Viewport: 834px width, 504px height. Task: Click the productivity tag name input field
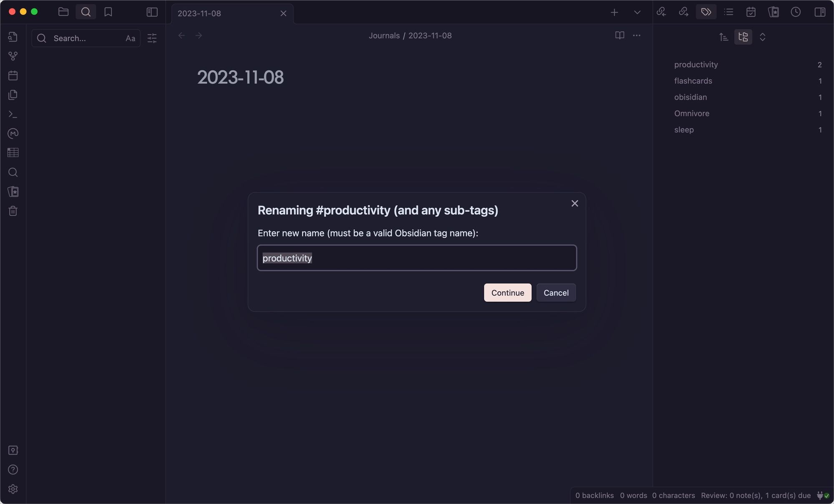417,257
